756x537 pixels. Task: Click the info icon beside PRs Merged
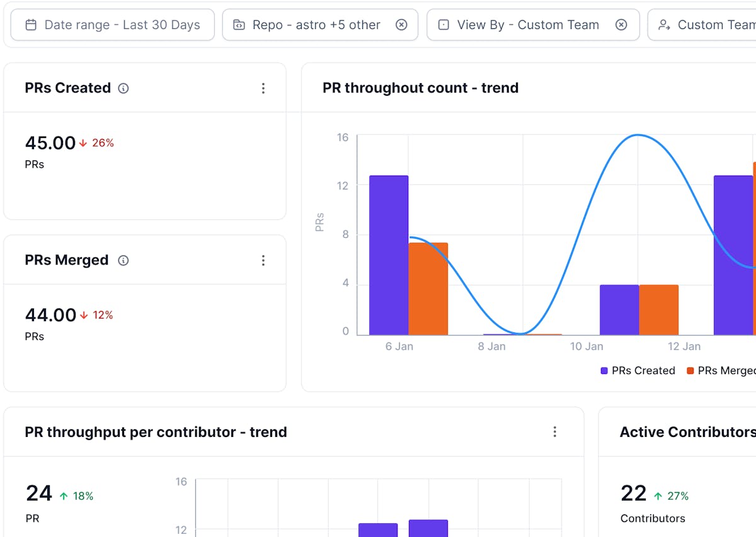123,260
